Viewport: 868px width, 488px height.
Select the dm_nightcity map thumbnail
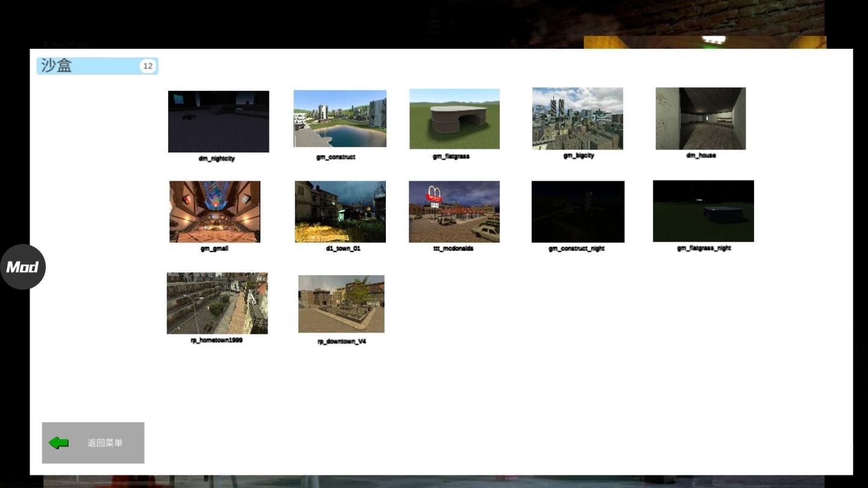[218, 122]
